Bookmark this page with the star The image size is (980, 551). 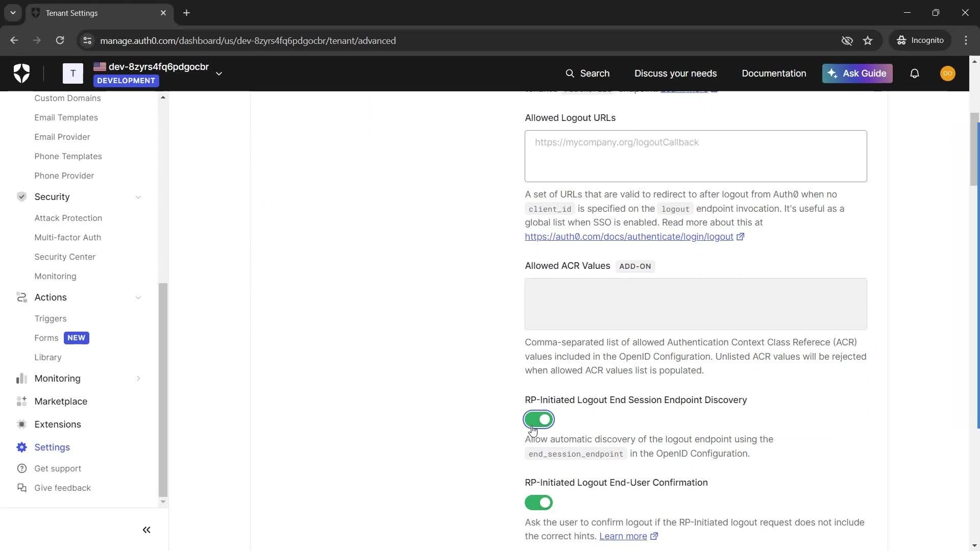(x=868, y=40)
